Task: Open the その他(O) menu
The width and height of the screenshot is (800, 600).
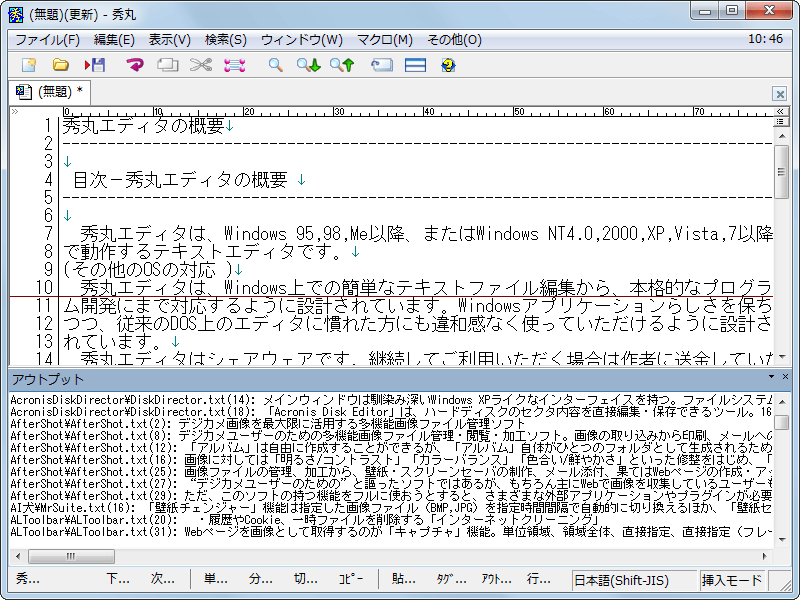Action: click(454, 40)
